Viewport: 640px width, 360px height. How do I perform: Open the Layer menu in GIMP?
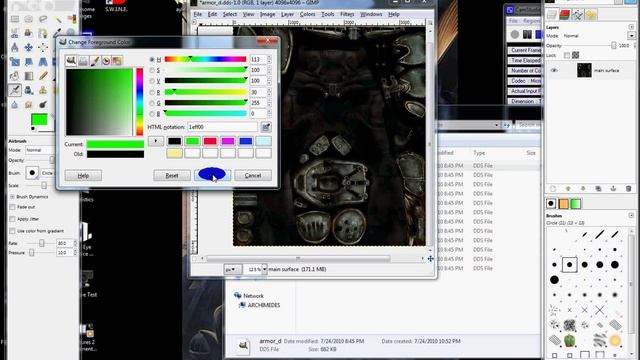click(287, 14)
